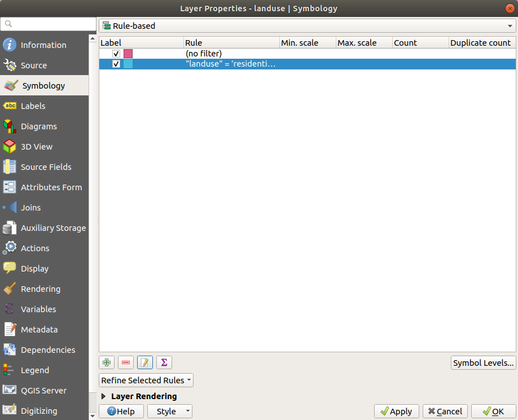Viewport: 518px width, 420px height.
Task: Click the pink (no filter) color swatch
Action: click(x=128, y=54)
